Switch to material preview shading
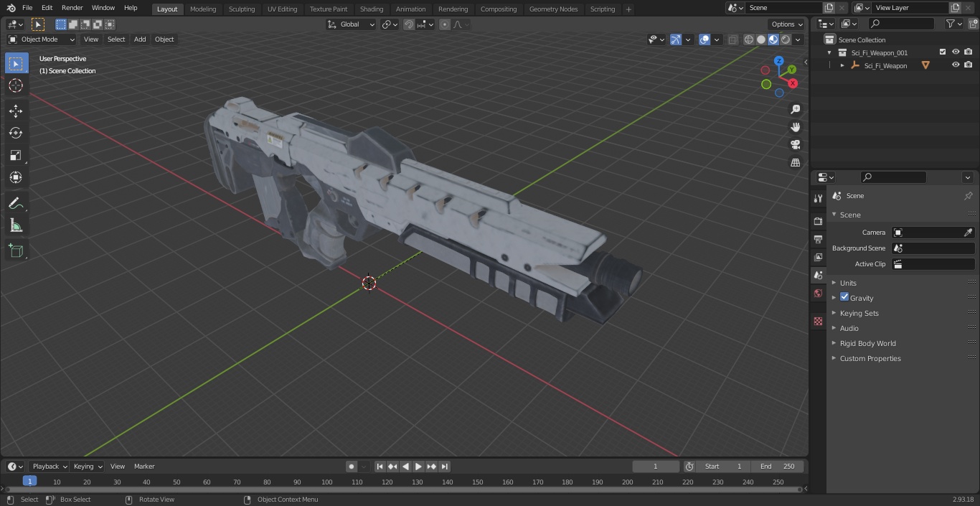 pyautogui.click(x=773, y=39)
